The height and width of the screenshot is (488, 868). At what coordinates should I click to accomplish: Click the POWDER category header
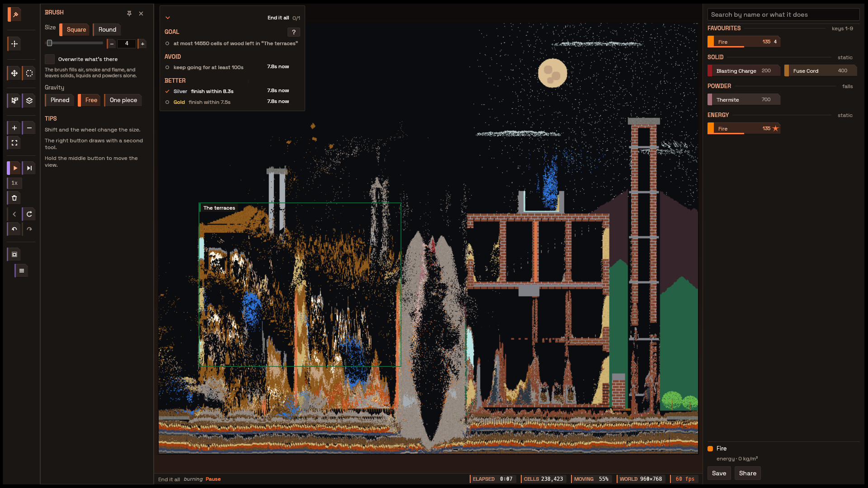point(719,86)
